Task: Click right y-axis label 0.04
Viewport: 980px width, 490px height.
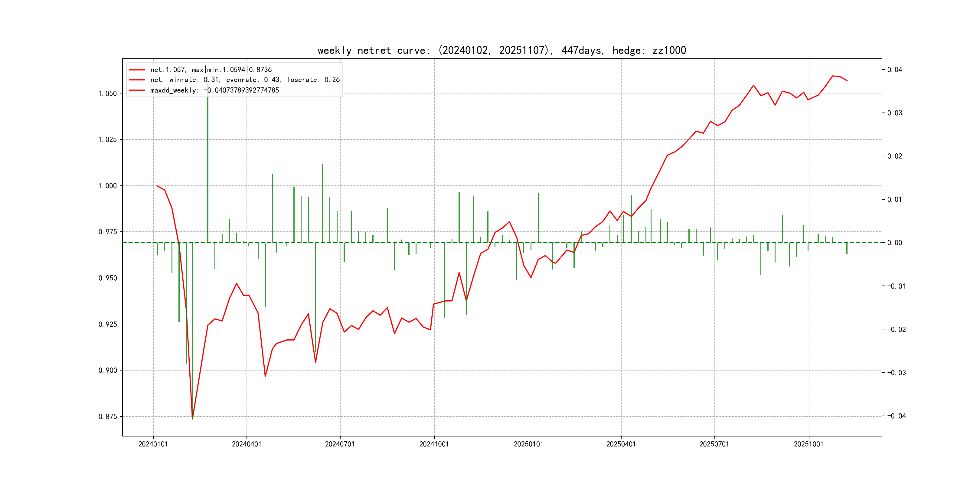Action: (x=894, y=70)
